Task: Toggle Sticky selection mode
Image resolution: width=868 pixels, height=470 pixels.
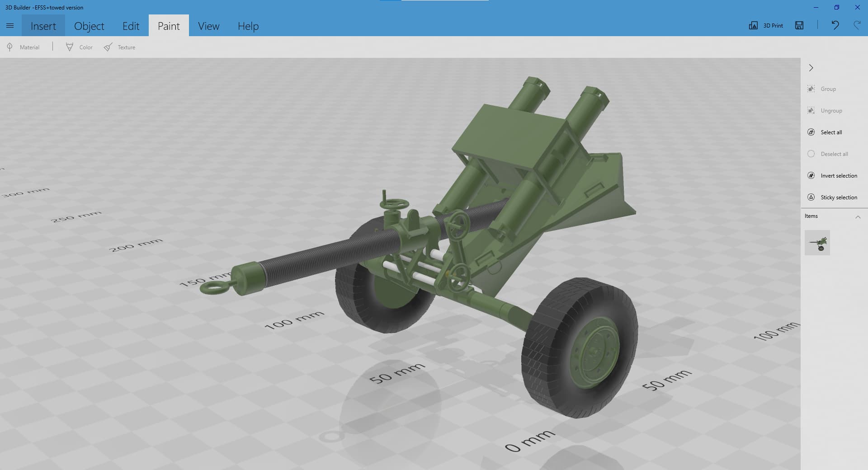Action: 832,197
